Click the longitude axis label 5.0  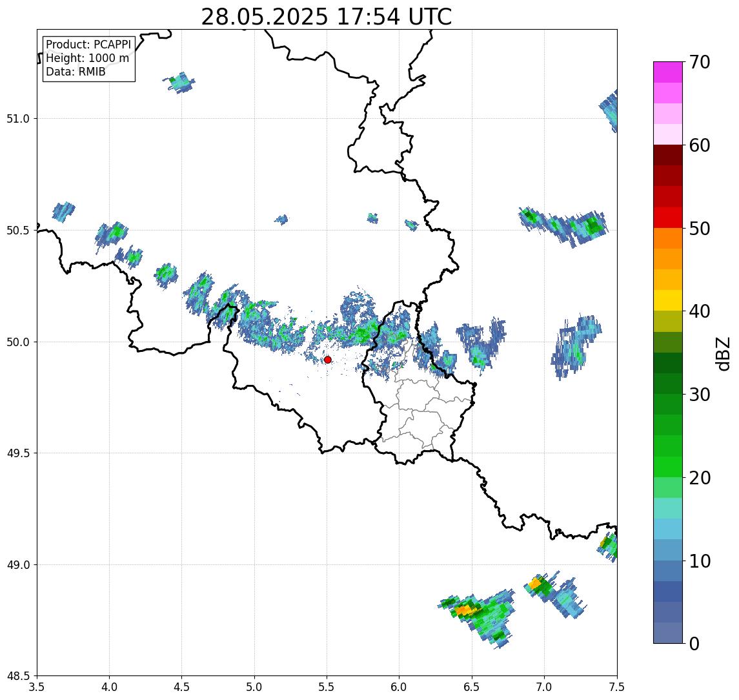click(254, 686)
